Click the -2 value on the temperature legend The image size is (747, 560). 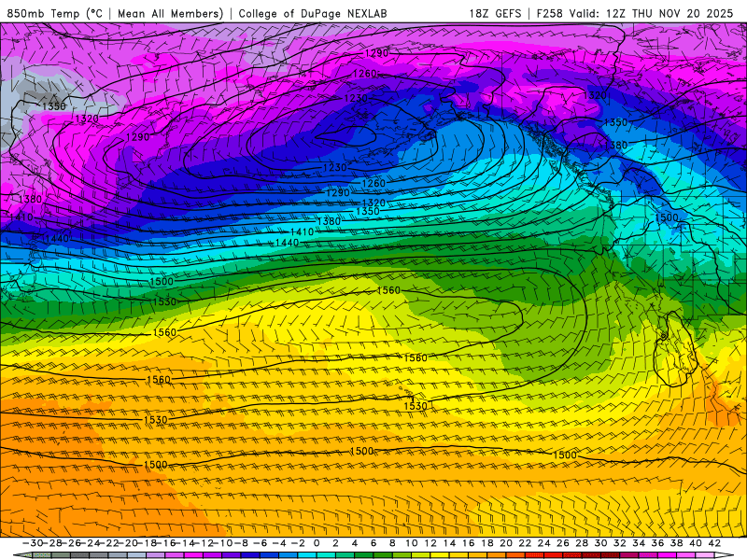click(298, 543)
